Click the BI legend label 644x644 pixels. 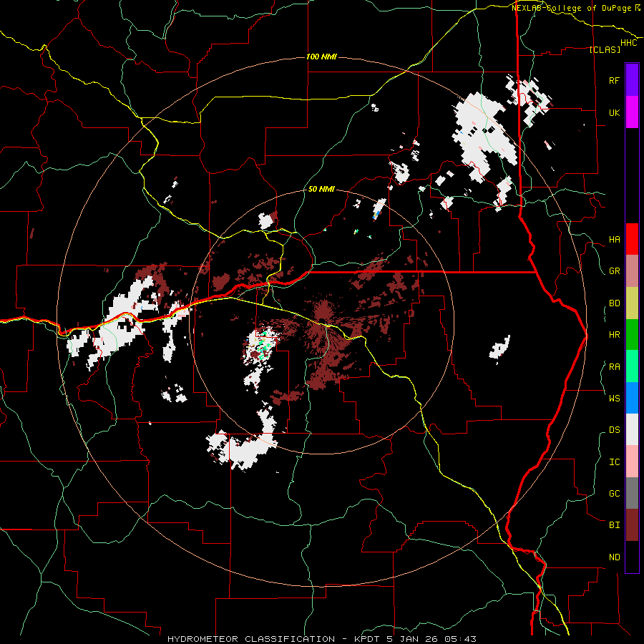click(614, 525)
